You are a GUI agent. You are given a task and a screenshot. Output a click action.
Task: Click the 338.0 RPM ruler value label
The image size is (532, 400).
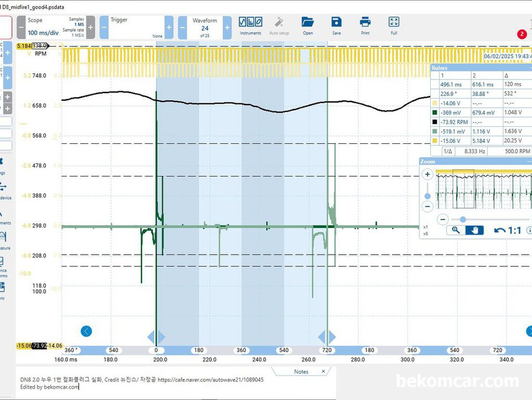39,46
